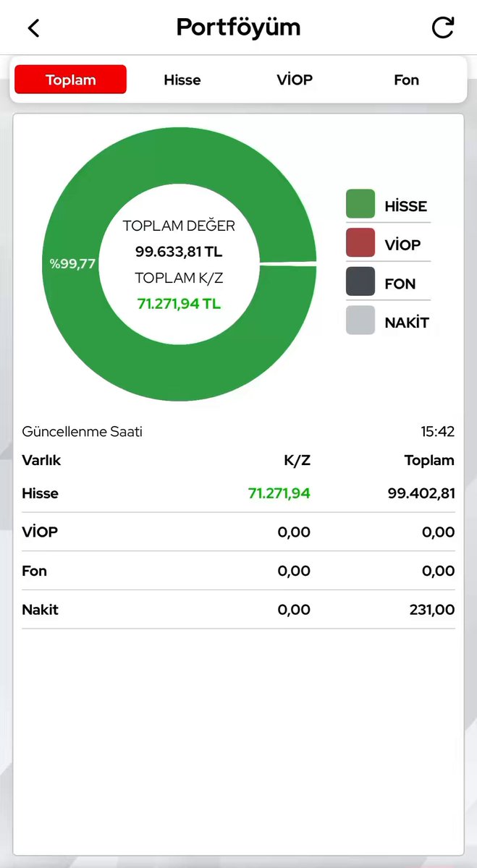Select the Toplam tab
Viewport: 477px width, 868px height.
point(71,80)
